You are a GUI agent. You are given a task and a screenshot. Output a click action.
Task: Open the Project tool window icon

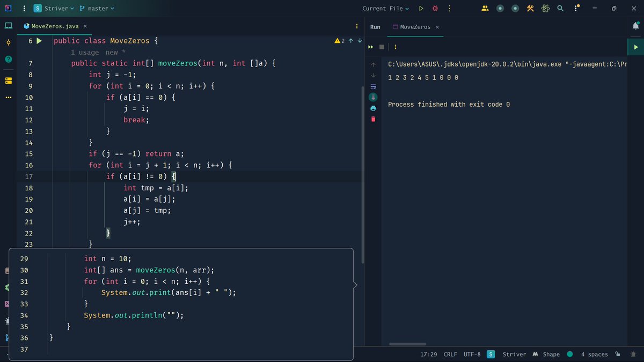coord(8,26)
